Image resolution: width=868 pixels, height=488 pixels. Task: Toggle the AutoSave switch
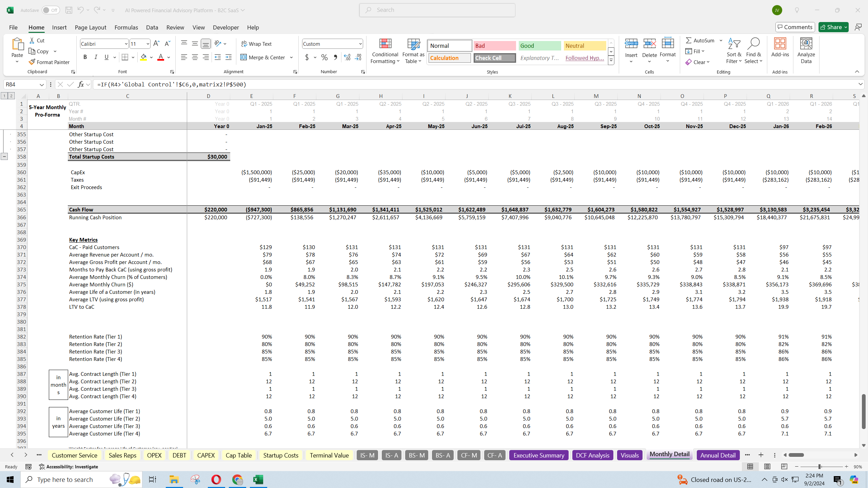tap(51, 10)
